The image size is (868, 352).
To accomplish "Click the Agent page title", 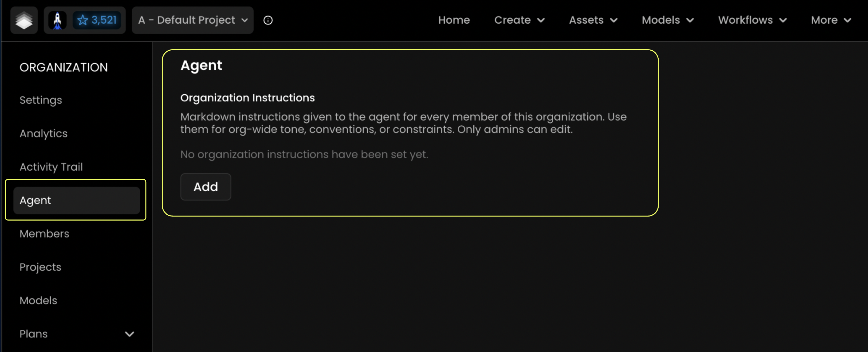I will click(x=201, y=65).
